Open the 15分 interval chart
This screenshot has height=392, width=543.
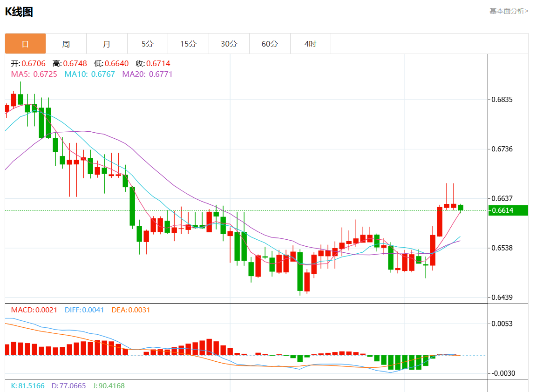[188, 44]
